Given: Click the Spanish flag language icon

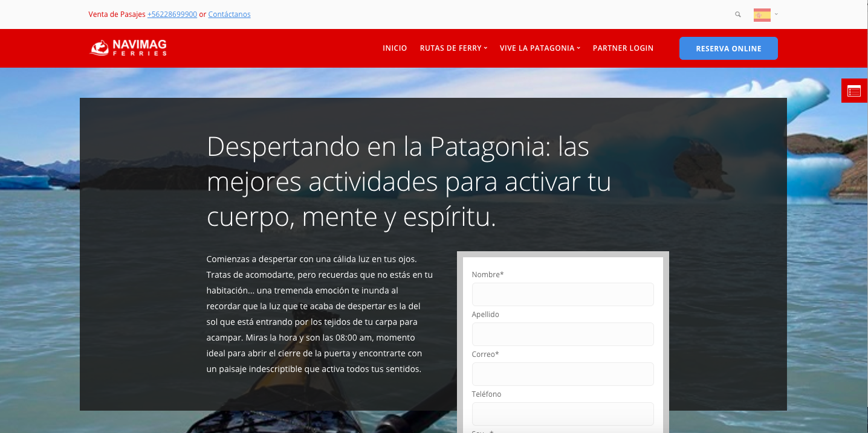Looking at the screenshot, I should pos(762,15).
